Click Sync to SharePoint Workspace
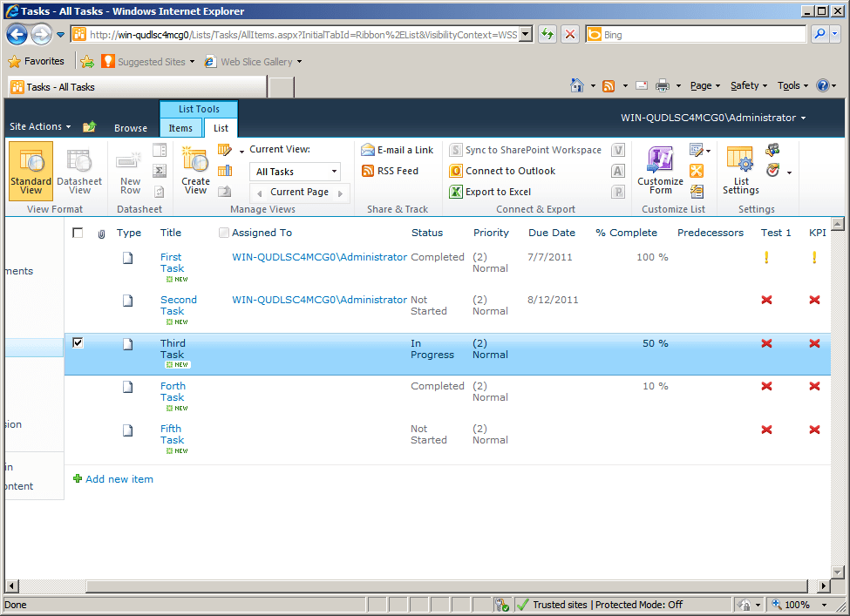 click(x=526, y=150)
